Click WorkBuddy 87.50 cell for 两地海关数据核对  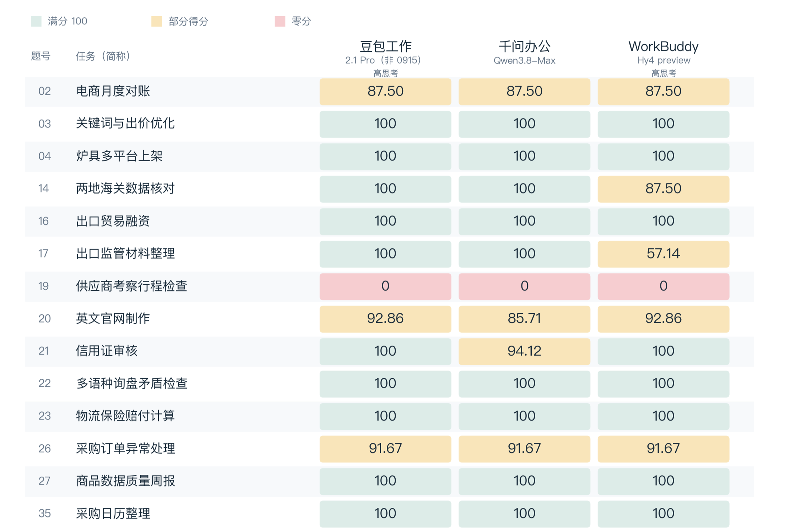663,189
